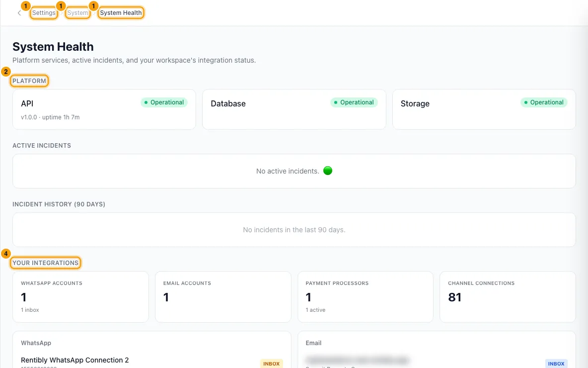Viewport: 588px width, 368px height.
Task: Select the Database card title
Action: pyautogui.click(x=228, y=103)
